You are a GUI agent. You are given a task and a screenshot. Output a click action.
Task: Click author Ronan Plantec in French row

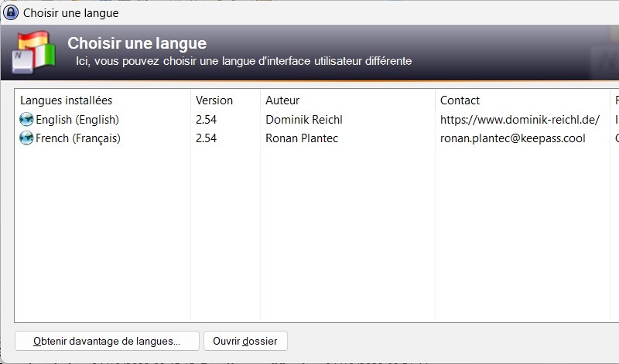click(x=300, y=138)
